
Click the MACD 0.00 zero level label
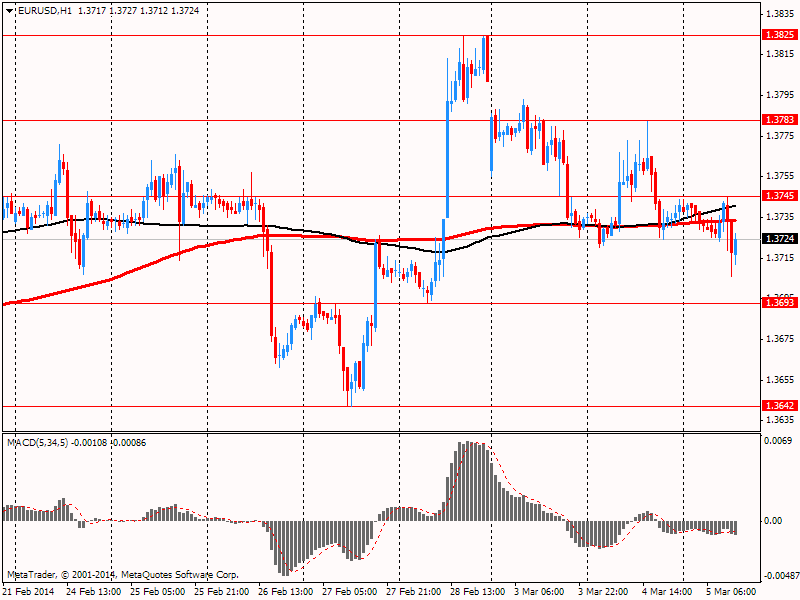773,521
